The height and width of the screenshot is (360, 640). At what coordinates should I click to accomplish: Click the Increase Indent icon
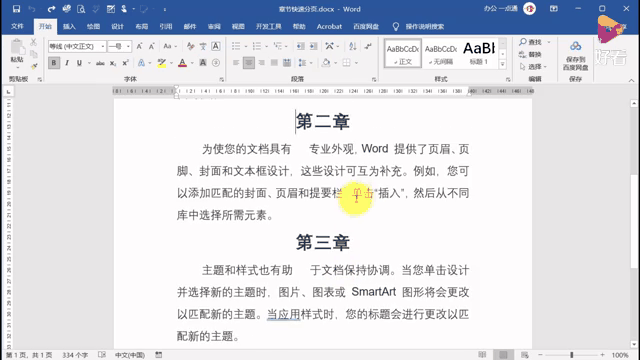(313, 46)
